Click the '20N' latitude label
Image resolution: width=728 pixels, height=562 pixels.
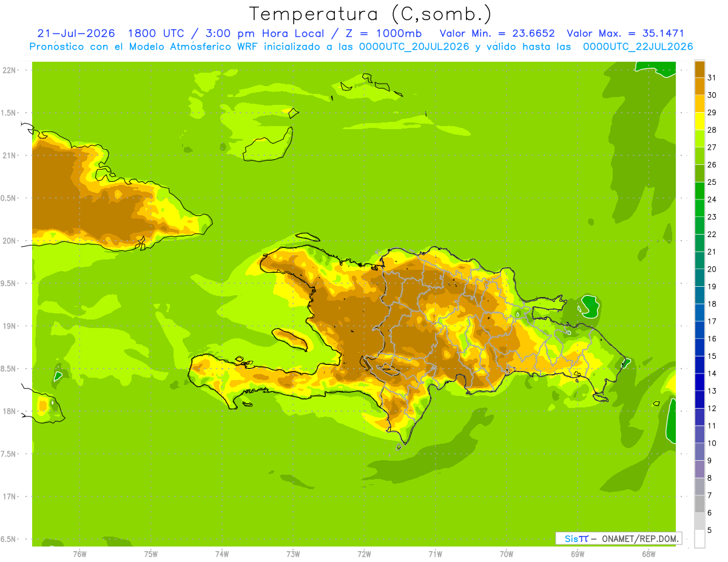point(10,241)
